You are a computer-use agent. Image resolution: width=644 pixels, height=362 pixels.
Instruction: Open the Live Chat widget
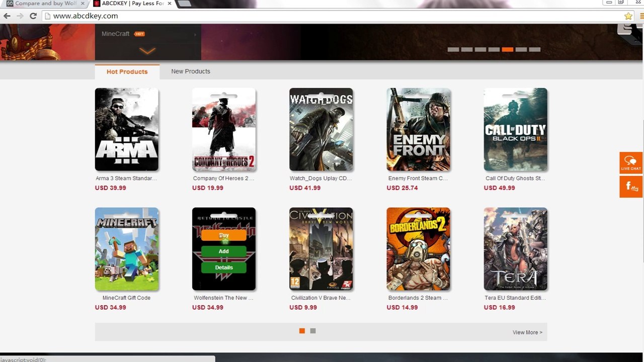(x=631, y=162)
